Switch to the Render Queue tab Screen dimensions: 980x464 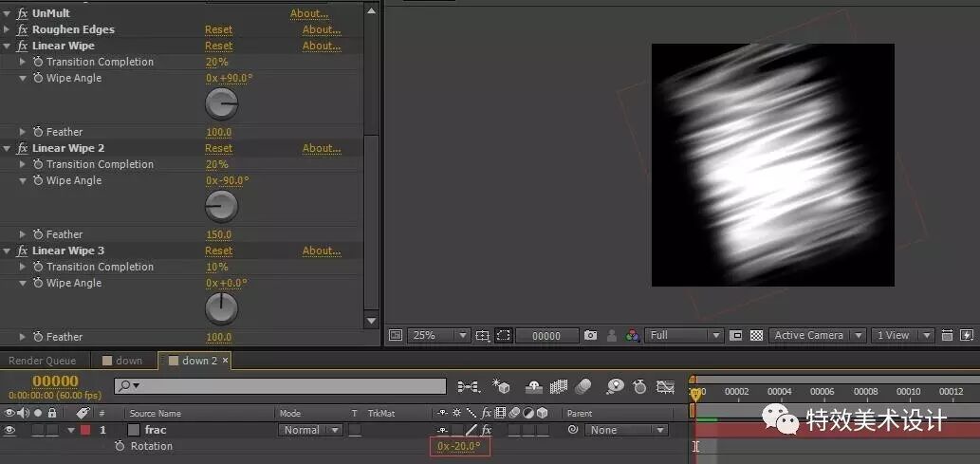pyautogui.click(x=43, y=361)
